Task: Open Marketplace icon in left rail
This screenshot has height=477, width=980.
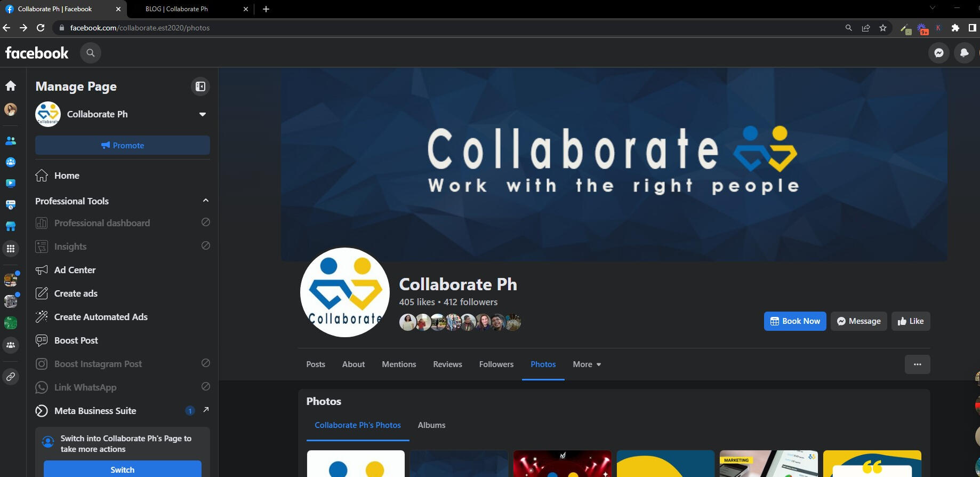Action: tap(11, 226)
